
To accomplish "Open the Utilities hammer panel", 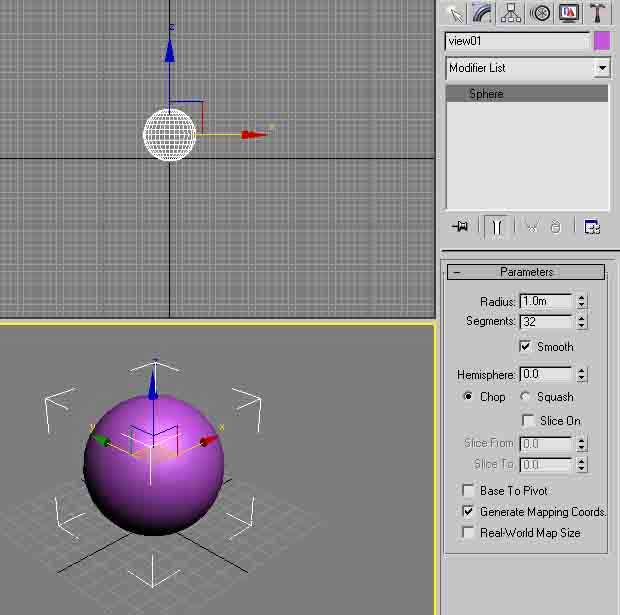I will tap(598, 13).
